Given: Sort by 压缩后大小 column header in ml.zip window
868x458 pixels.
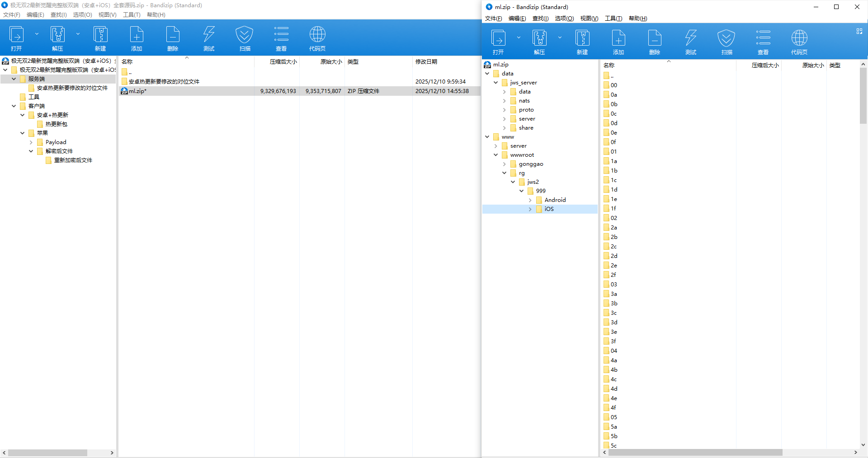Looking at the screenshot, I should click(764, 65).
